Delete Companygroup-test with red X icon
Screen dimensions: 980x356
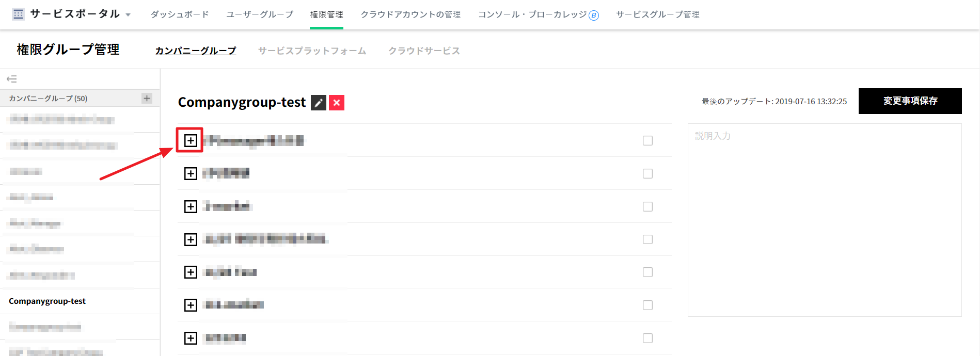coord(337,103)
